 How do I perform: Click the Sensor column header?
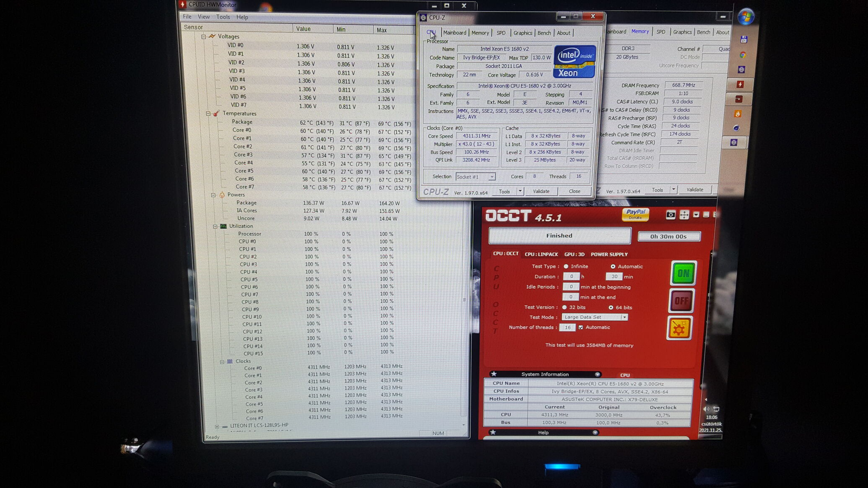click(237, 27)
